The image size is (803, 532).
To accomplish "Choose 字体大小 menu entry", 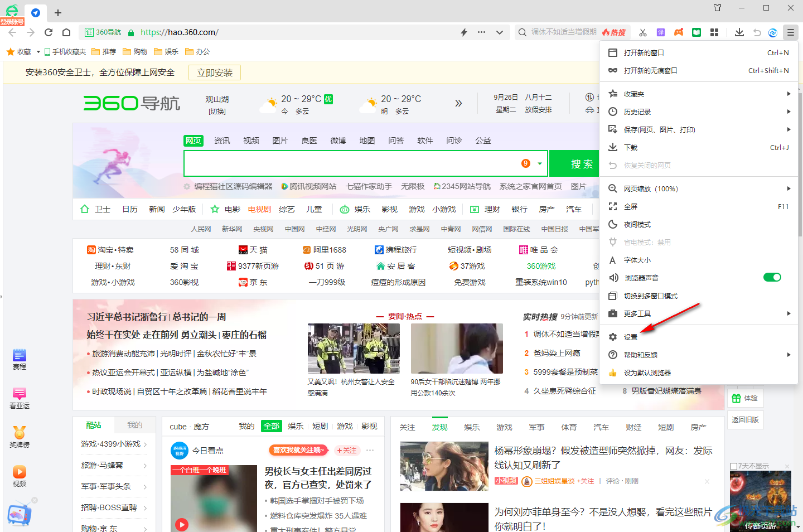I will 699,260.
